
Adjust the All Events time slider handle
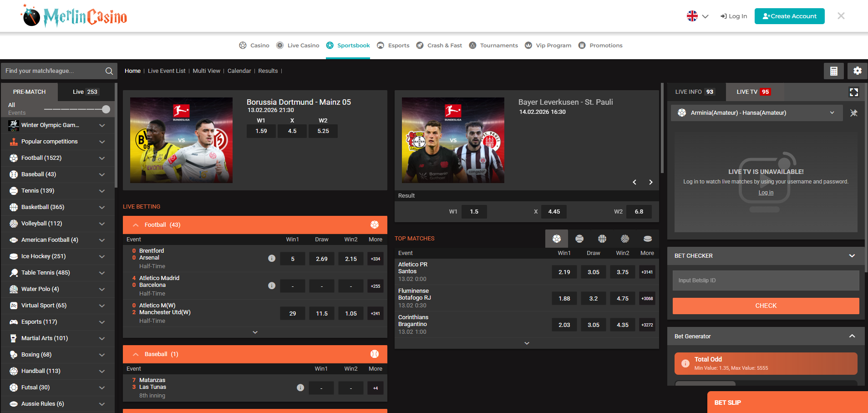[x=106, y=109]
